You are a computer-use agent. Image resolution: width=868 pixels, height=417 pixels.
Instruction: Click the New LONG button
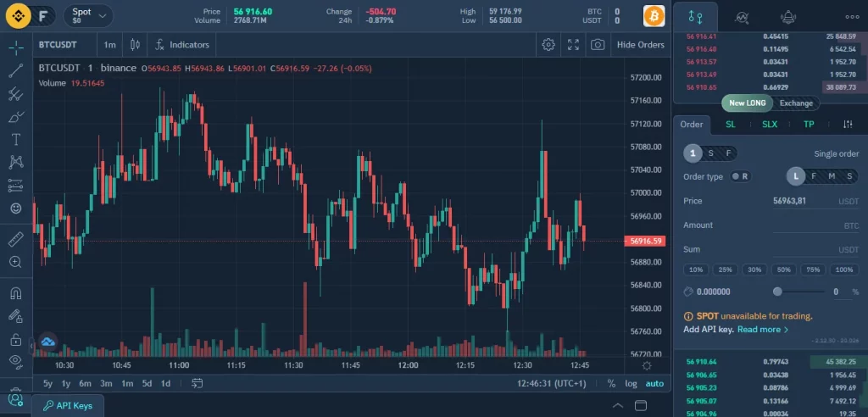point(747,103)
